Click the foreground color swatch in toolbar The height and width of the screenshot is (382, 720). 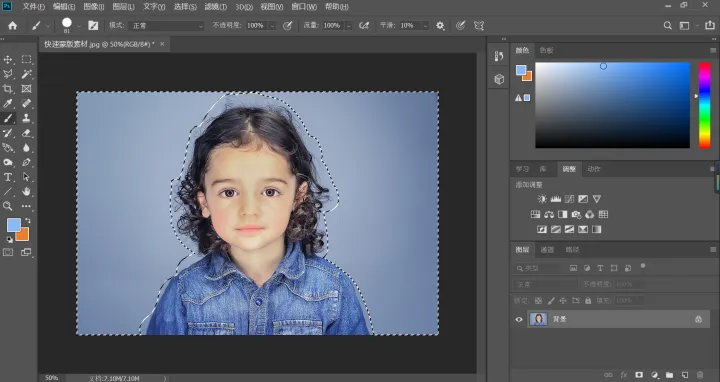(x=13, y=225)
